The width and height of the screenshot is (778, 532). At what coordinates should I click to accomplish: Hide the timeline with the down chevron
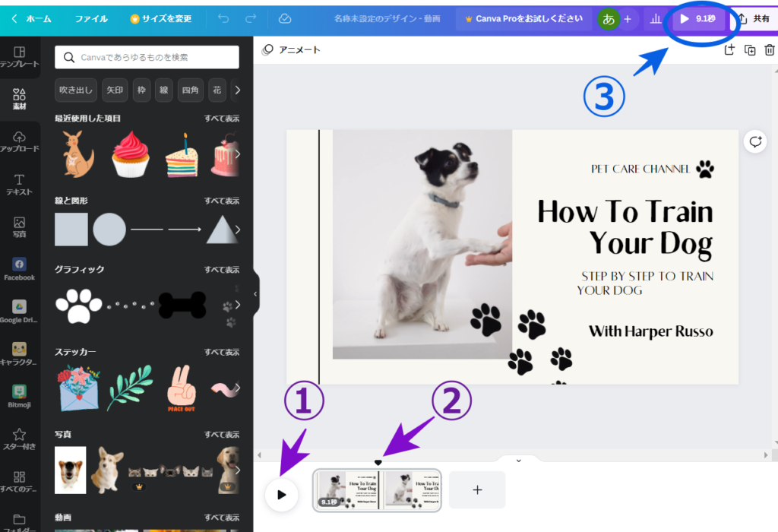(x=518, y=461)
